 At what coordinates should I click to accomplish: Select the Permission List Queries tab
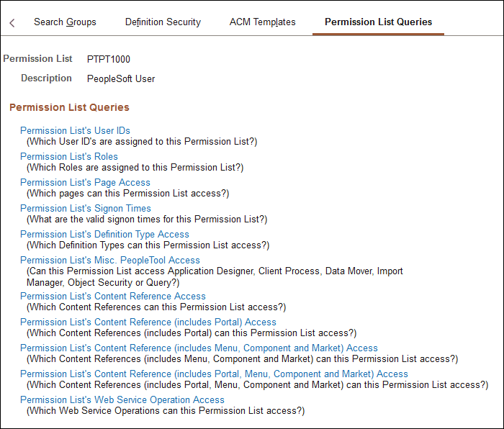[x=378, y=22]
